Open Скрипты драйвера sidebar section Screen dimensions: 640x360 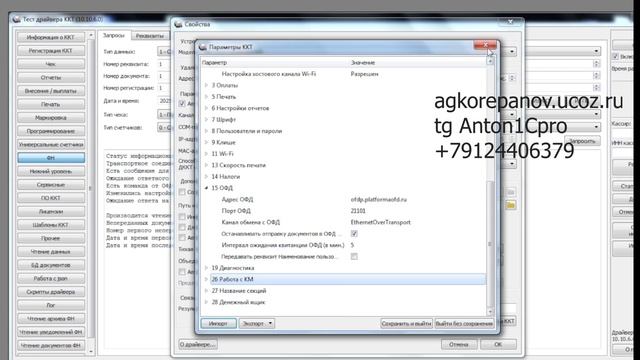pyautogui.click(x=51, y=292)
